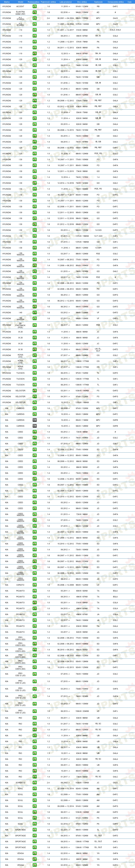Viewport: 135px width, 868px height.
Task: Click fuel icon in I30 1.6 MPI row
Action: pos(35,248)
